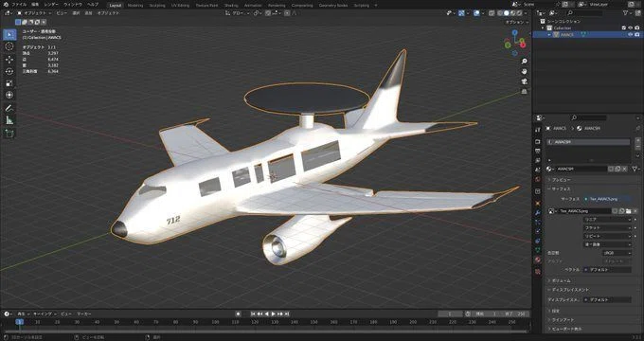The width and height of the screenshot is (644, 341).
Task: Switch to the Shading workspace tab
Action: (231, 6)
